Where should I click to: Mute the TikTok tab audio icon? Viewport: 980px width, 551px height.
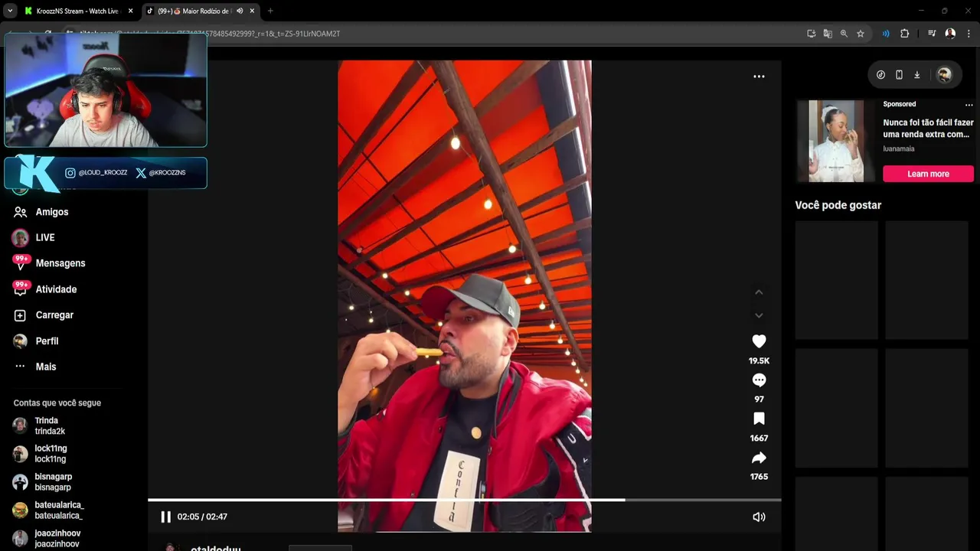pos(240,11)
